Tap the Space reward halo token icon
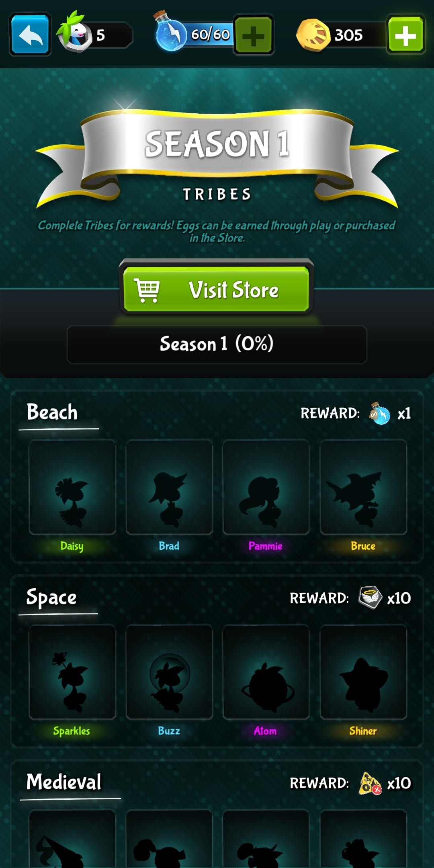 (x=370, y=597)
